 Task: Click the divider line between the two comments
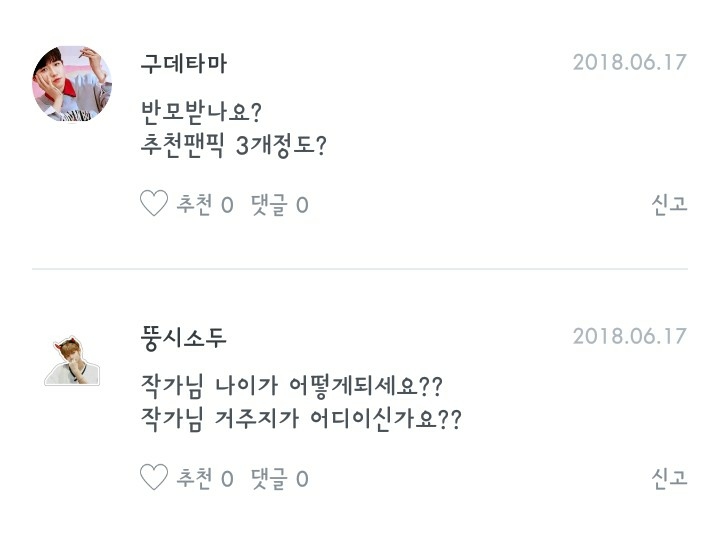point(360,269)
